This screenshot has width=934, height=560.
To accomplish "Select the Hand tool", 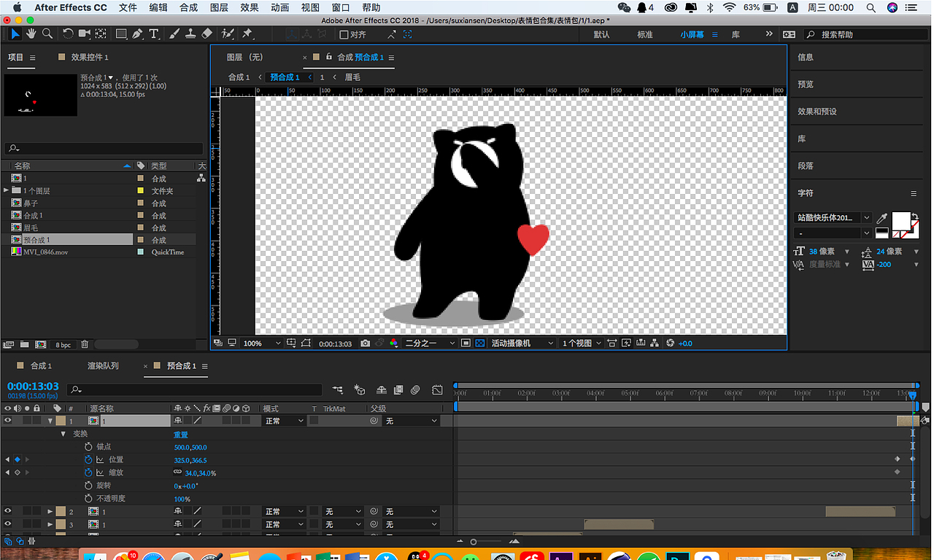I will coord(31,34).
